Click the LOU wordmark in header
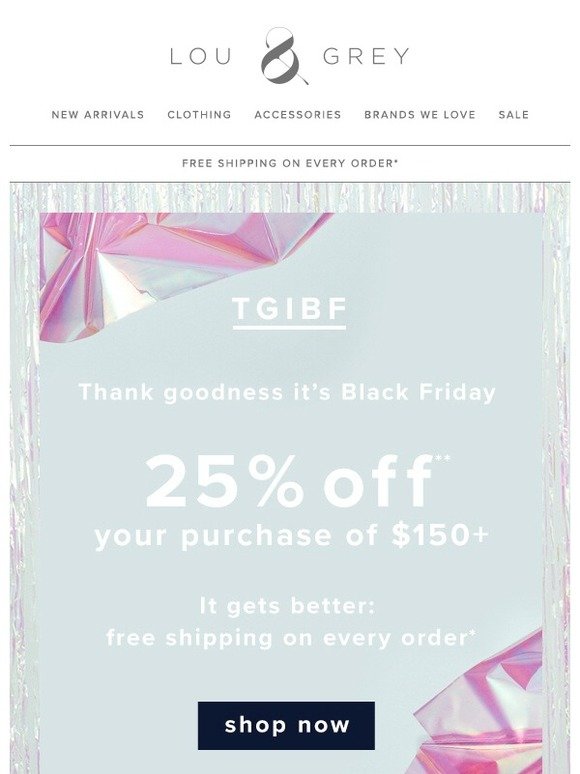Image resolution: width=580 pixels, height=774 pixels. 200,56
